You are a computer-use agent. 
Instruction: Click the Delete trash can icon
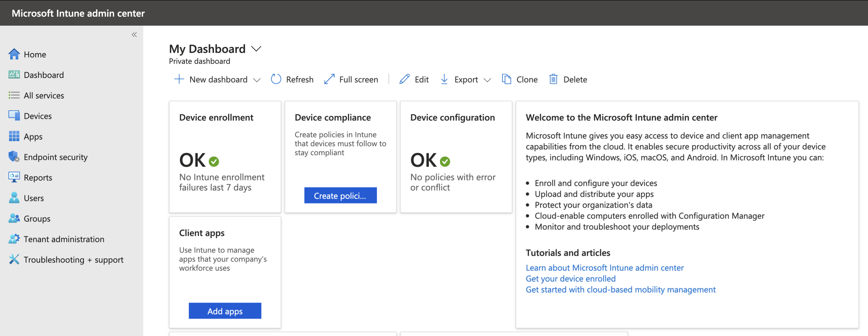(x=553, y=79)
